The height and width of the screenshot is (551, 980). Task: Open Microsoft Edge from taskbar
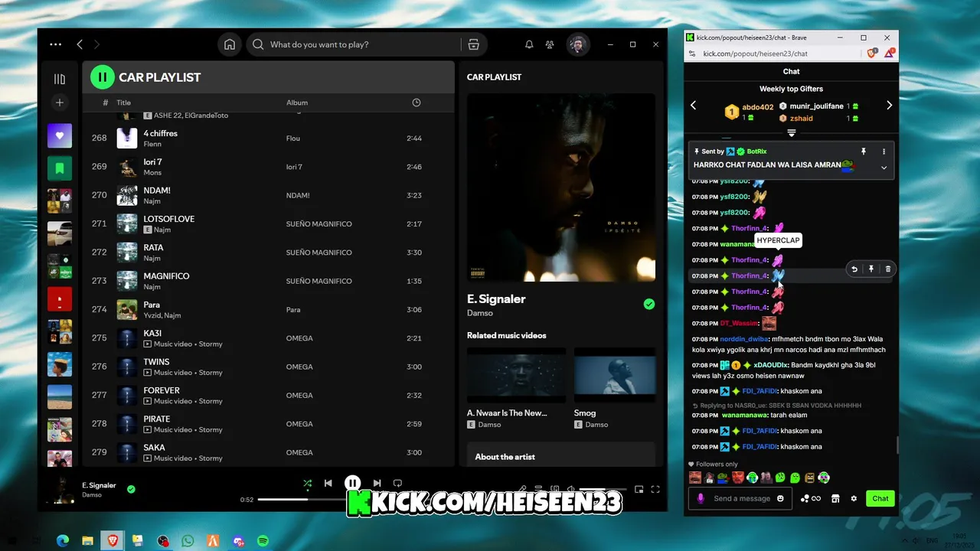[x=63, y=541]
